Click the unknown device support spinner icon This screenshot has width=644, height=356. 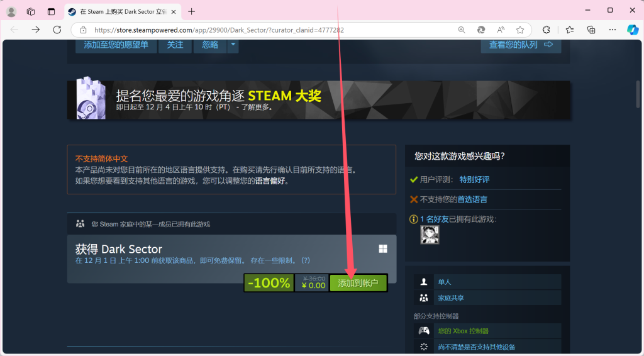point(424,347)
